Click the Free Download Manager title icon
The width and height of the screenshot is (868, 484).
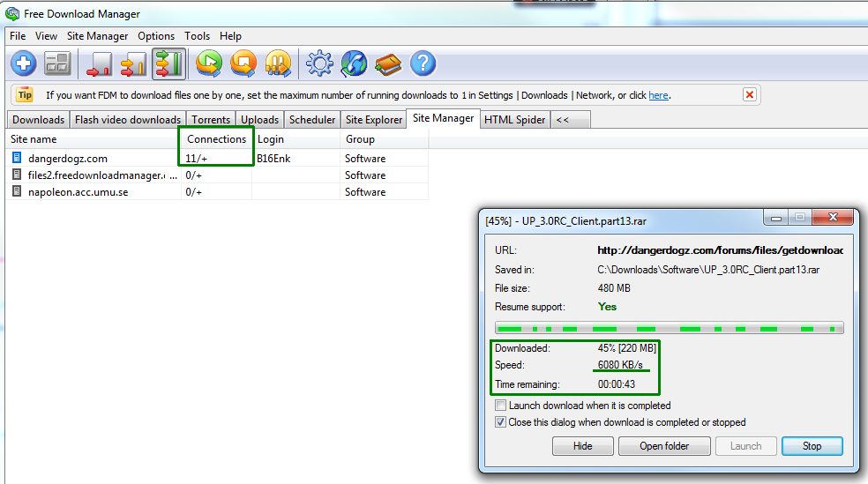point(11,13)
